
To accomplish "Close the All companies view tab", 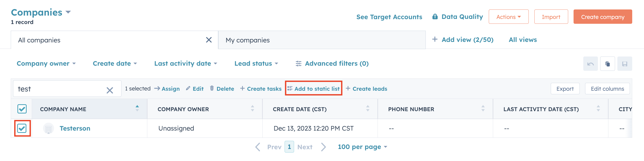I will tap(209, 40).
